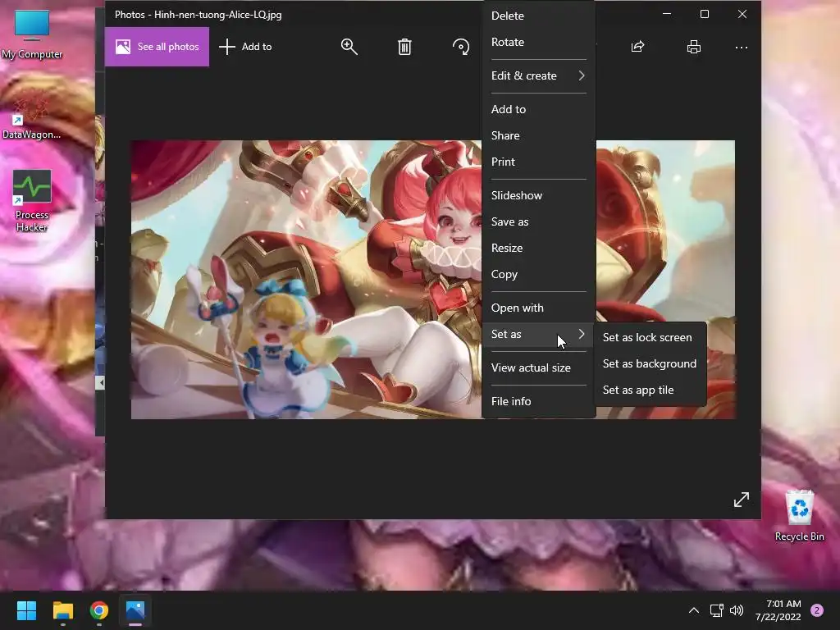The width and height of the screenshot is (840, 630).
Task: Select Print in the context menu
Action: pyautogui.click(x=538, y=162)
